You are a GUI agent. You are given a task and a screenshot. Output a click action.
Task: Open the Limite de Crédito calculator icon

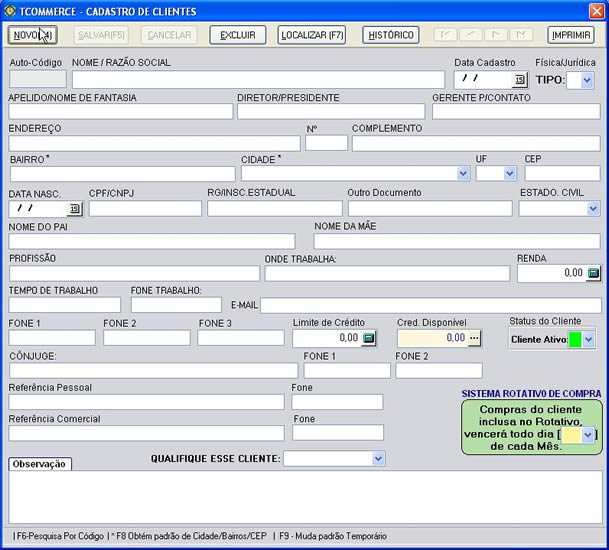pos(368,338)
